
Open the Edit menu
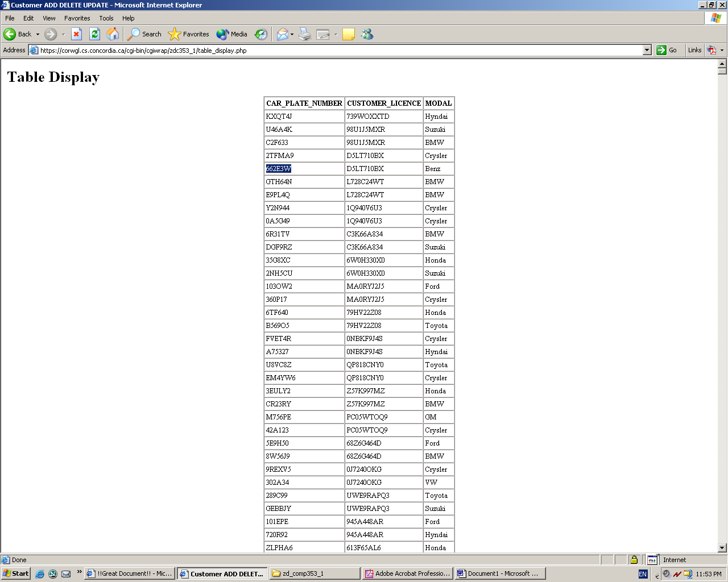[28, 18]
